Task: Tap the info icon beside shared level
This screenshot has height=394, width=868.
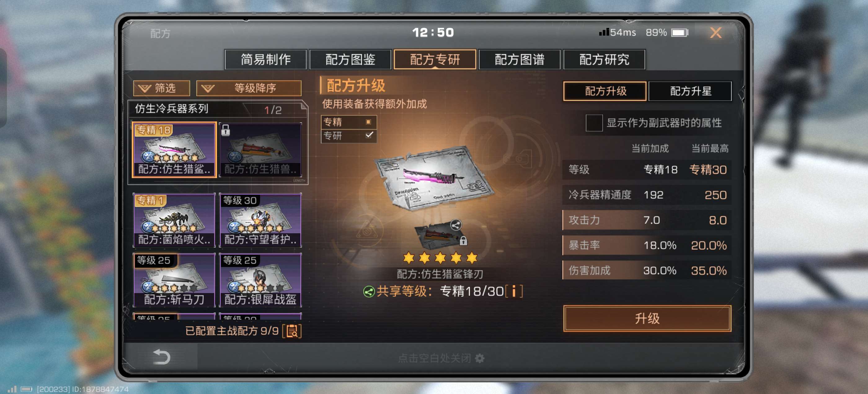Action: point(514,291)
